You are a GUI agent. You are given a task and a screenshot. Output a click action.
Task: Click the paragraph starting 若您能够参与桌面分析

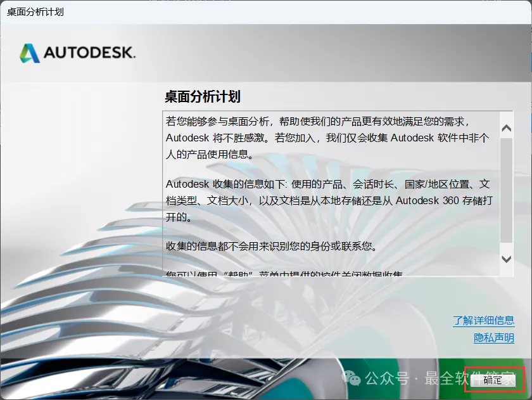pos(328,138)
